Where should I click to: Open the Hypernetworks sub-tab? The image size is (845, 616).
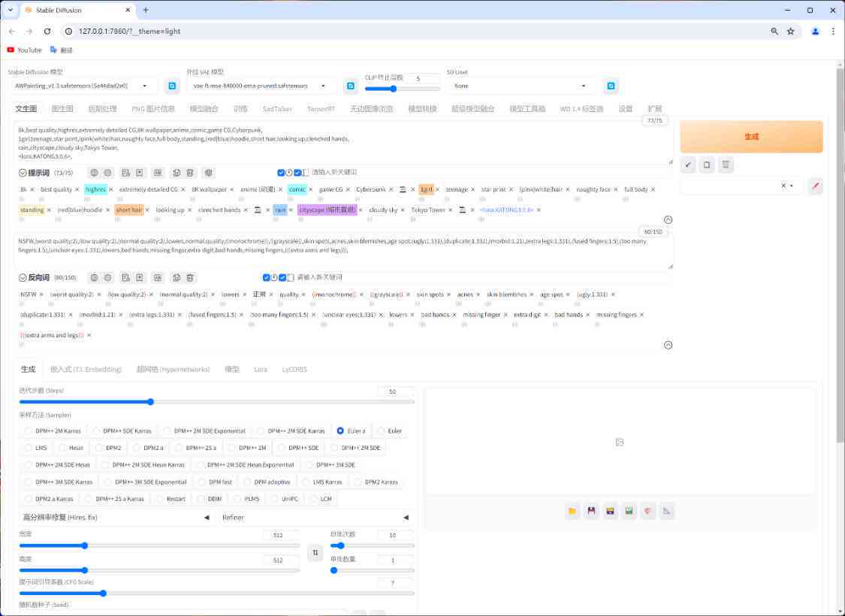coord(173,370)
